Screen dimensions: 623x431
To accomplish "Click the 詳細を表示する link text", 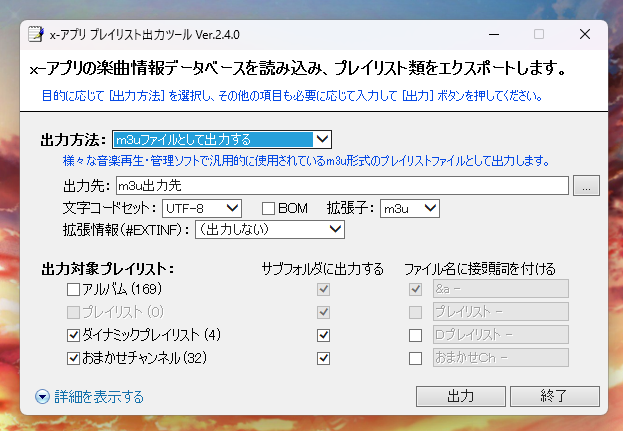I will [x=98, y=397].
